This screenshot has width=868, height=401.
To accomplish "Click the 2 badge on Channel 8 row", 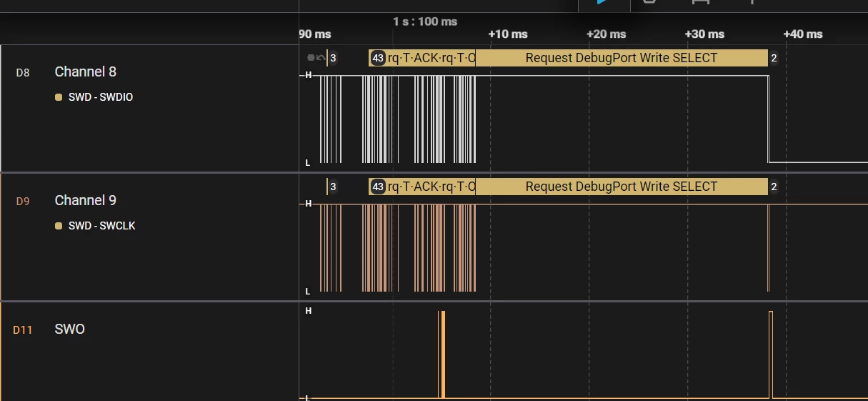I will tap(774, 58).
